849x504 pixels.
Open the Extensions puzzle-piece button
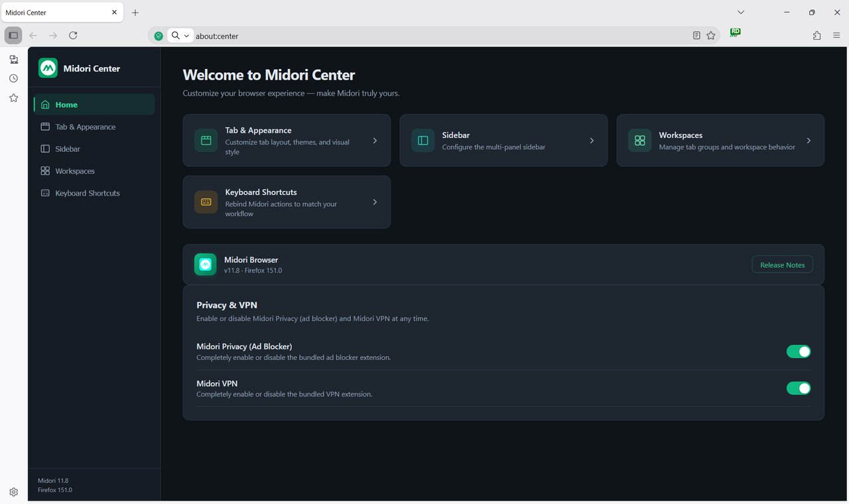(x=817, y=36)
